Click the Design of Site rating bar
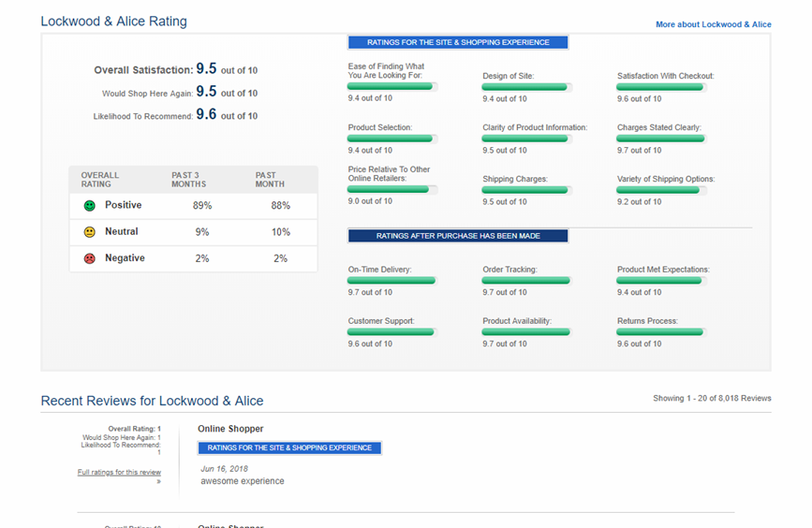Image resolution: width=812 pixels, height=528 pixels. coord(526,87)
